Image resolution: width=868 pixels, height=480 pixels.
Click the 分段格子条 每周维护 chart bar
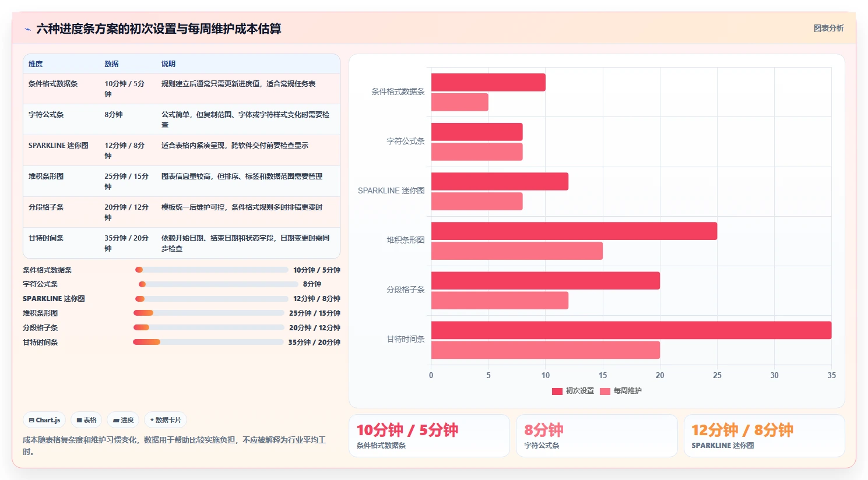[x=500, y=300]
